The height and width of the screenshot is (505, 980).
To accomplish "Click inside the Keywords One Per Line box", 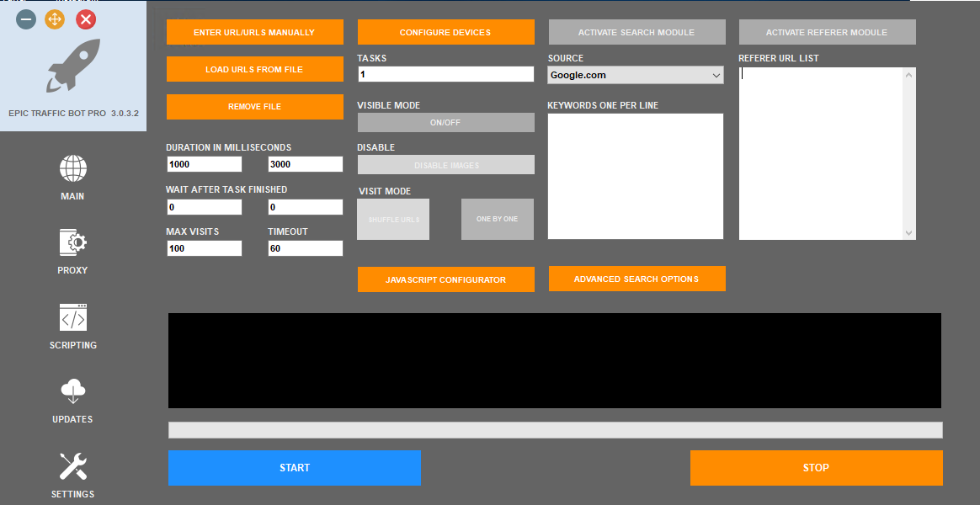I will pyautogui.click(x=635, y=175).
